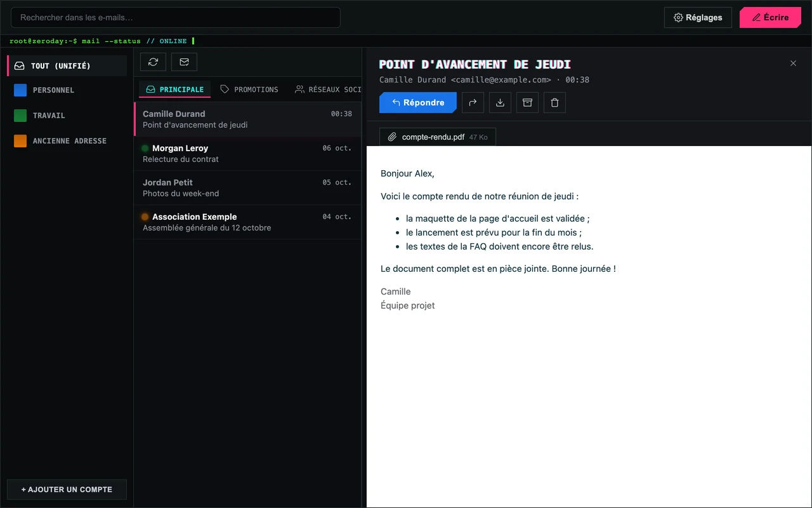
Task: Click the envelope icon button beside refresh
Action: [185, 62]
